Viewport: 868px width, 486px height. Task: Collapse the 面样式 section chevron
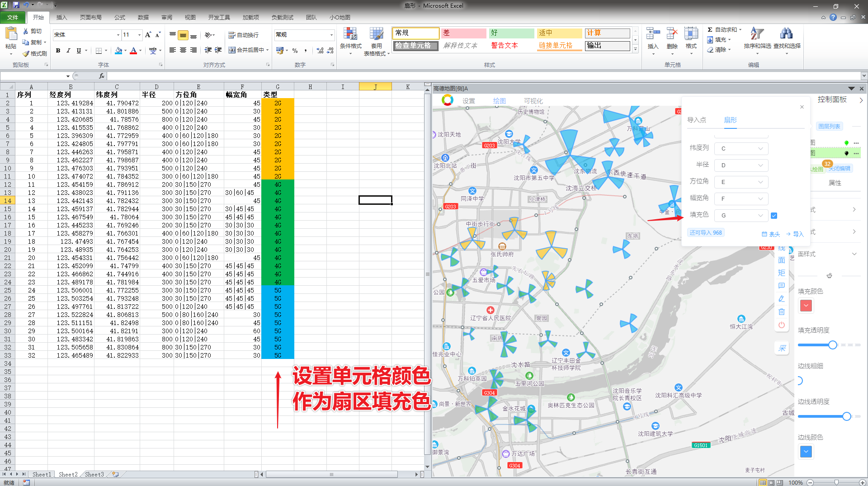coord(854,254)
